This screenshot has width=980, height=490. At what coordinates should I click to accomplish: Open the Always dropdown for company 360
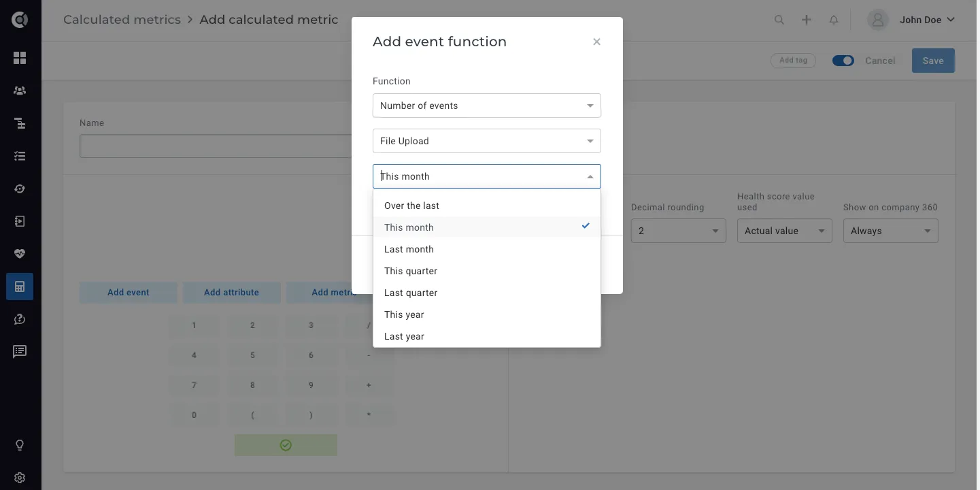[890, 231]
